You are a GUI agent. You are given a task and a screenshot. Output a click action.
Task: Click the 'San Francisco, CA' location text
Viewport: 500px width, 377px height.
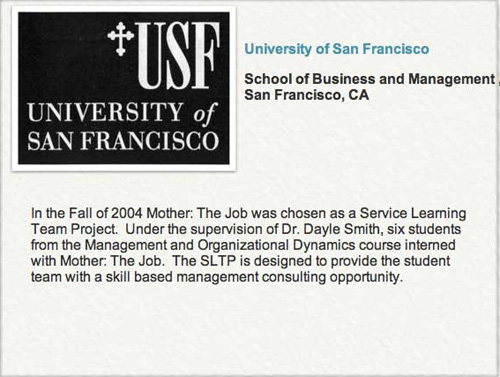pyautogui.click(x=307, y=95)
